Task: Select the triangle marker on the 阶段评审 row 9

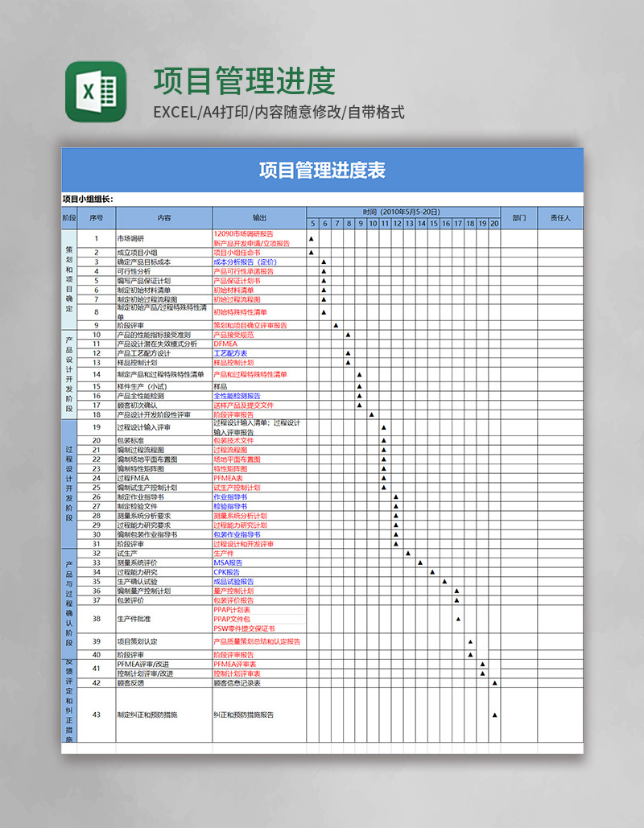Action: point(336,325)
